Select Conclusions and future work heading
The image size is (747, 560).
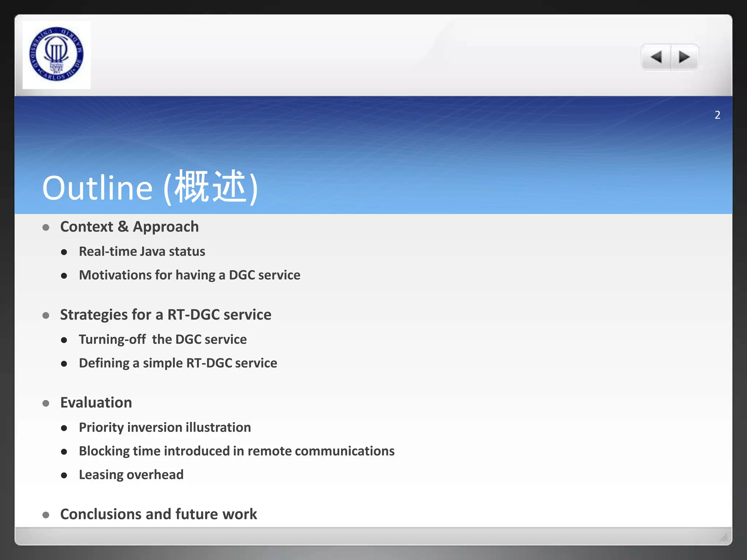[x=158, y=514]
